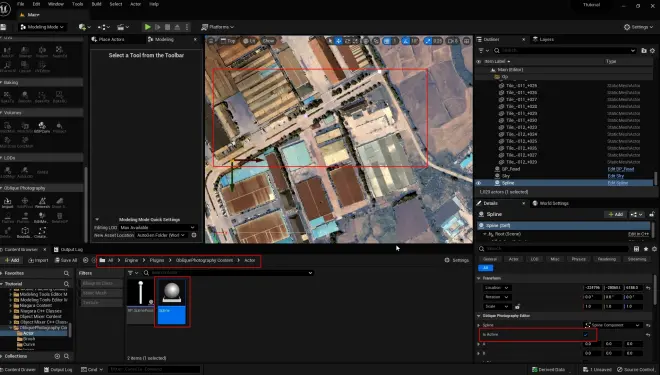
Task: Select the All filter in Details panel
Action: (x=485, y=268)
